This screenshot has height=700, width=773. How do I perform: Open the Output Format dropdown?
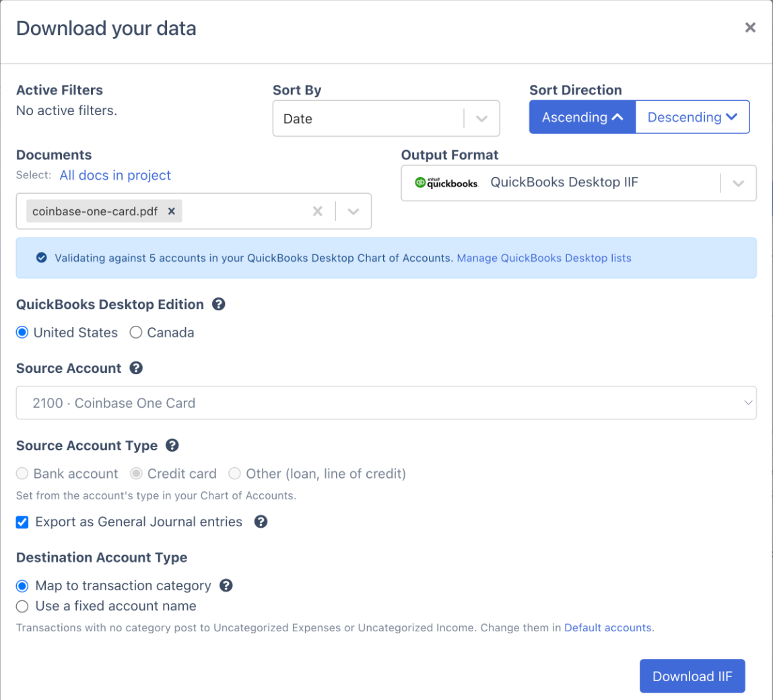[x=578, y=183]
